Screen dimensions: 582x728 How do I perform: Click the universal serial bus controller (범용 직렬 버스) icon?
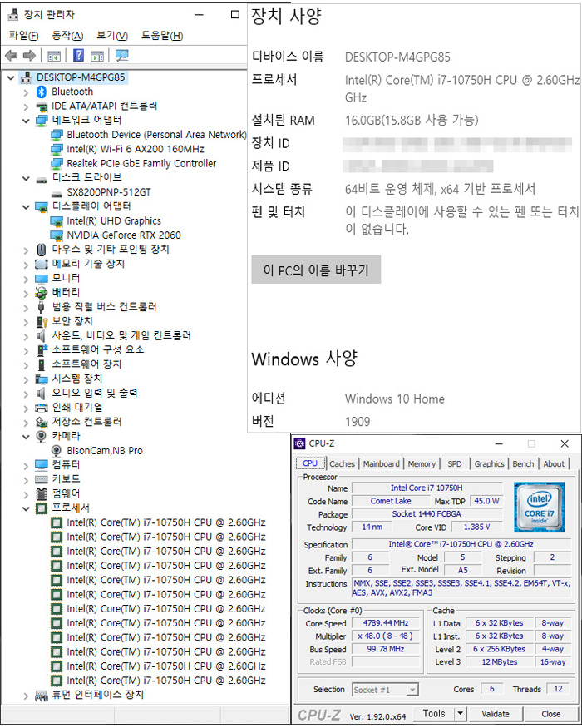click(42, 307)
